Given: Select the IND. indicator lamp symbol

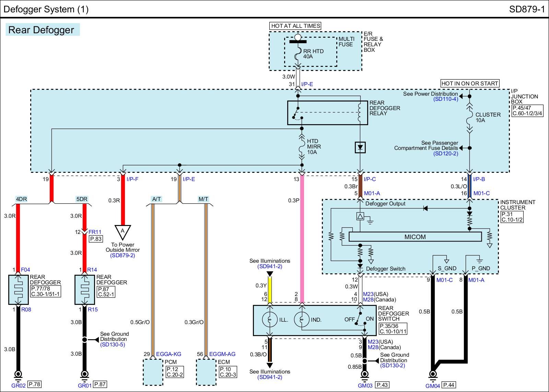Looking at the screenshot, I should [302, 320].
